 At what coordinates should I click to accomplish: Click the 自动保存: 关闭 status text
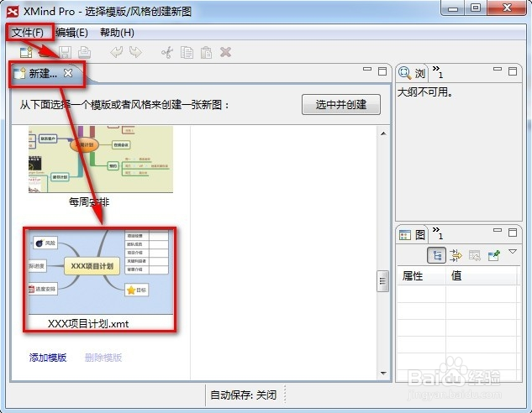pyautogui.click(x=243, y=395)
